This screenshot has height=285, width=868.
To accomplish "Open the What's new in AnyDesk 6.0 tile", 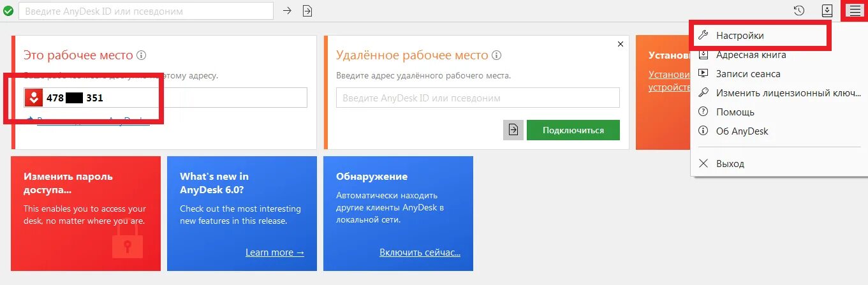I will tap(242, 214).
